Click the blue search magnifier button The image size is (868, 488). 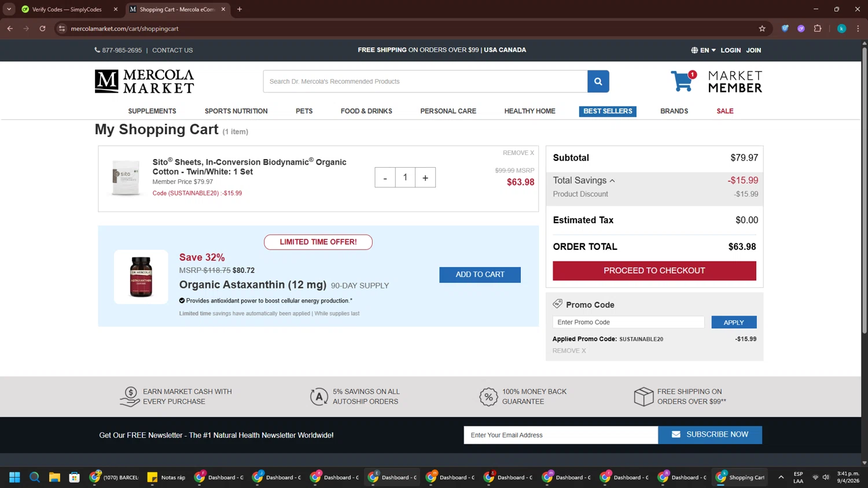coord(598,82)
